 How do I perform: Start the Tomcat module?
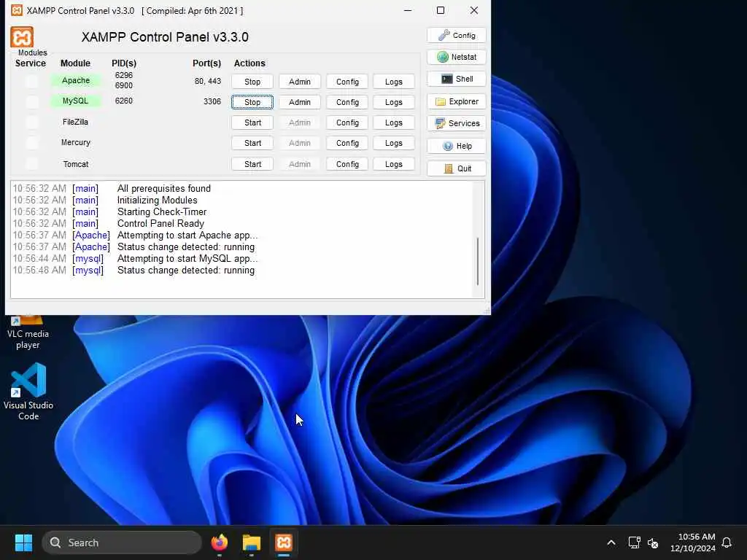[x=252, y=164]
